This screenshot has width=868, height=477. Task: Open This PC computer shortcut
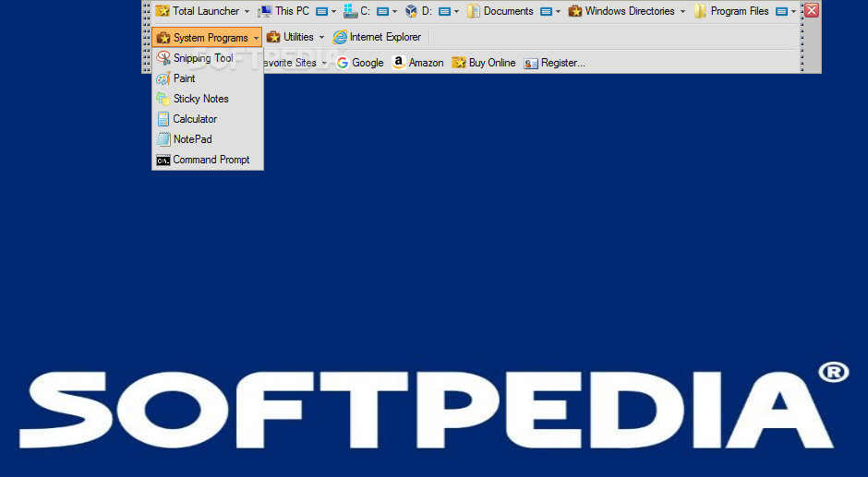[x=284, y=11]
